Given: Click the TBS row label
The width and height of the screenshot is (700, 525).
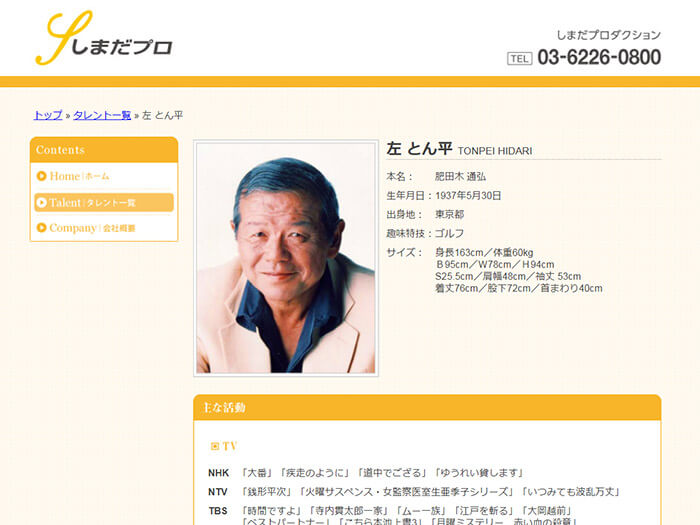Looking at the screenshot, I should point(218,511).
